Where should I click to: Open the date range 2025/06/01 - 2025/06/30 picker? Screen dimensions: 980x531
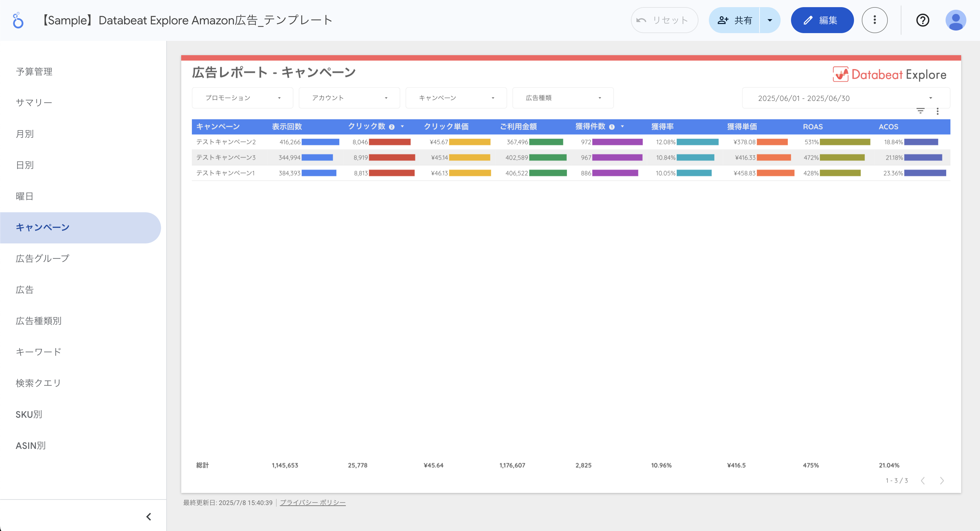click(846, 98)
